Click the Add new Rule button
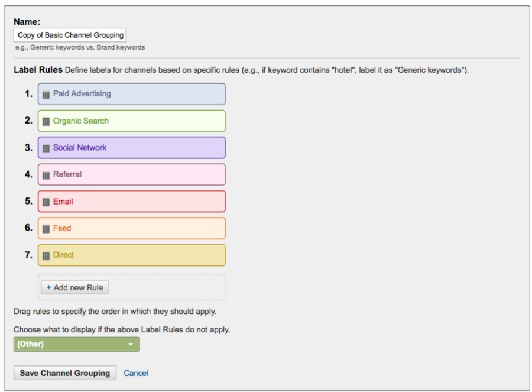This screenshot has width=532, height=392. click(74, 287)
